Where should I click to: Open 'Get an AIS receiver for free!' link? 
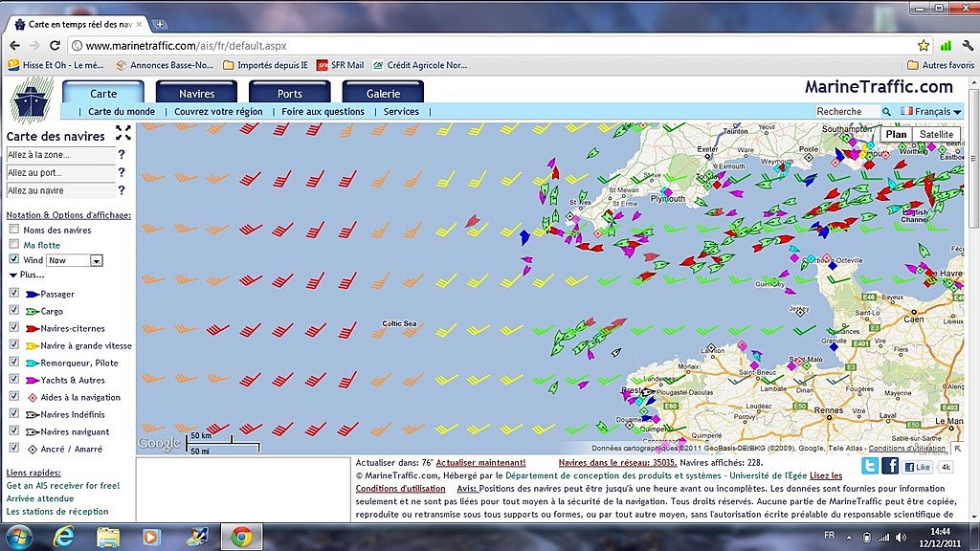[63, 485]
